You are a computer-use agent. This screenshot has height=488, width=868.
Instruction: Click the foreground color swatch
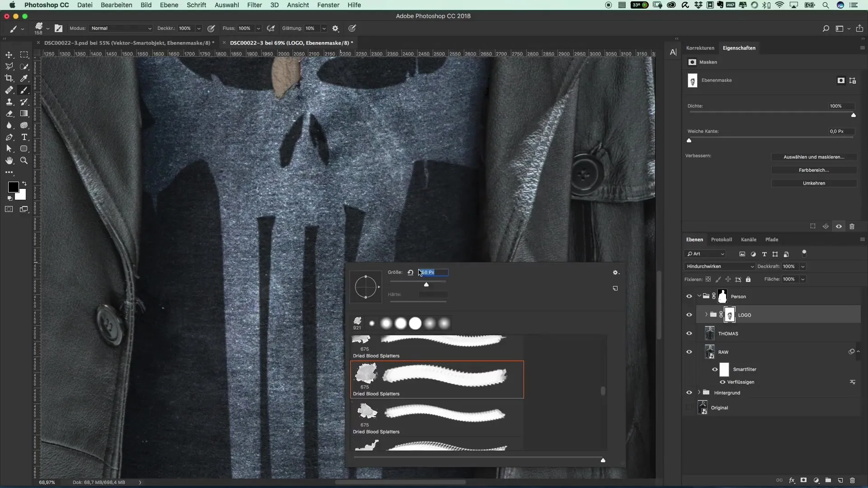click(x=13, y=187)
